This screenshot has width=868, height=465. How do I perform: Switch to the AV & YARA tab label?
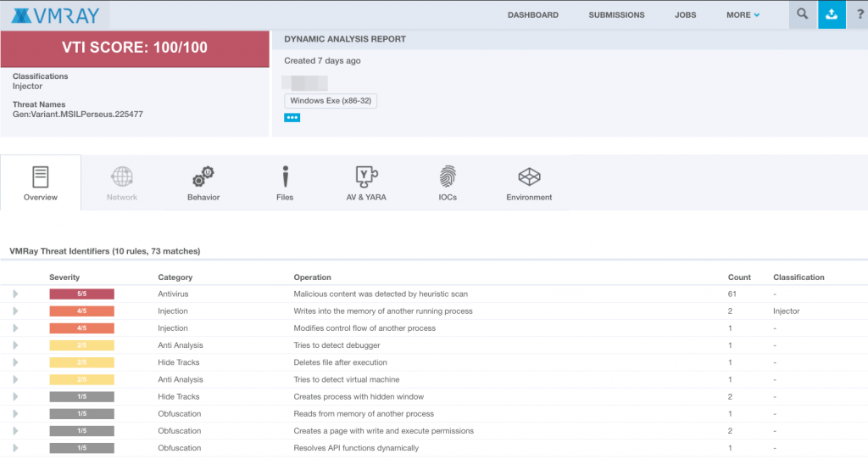click(366, 198)
